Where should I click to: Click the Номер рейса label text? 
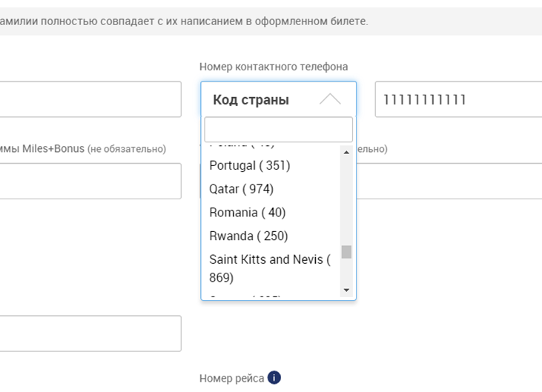(231, 379)
